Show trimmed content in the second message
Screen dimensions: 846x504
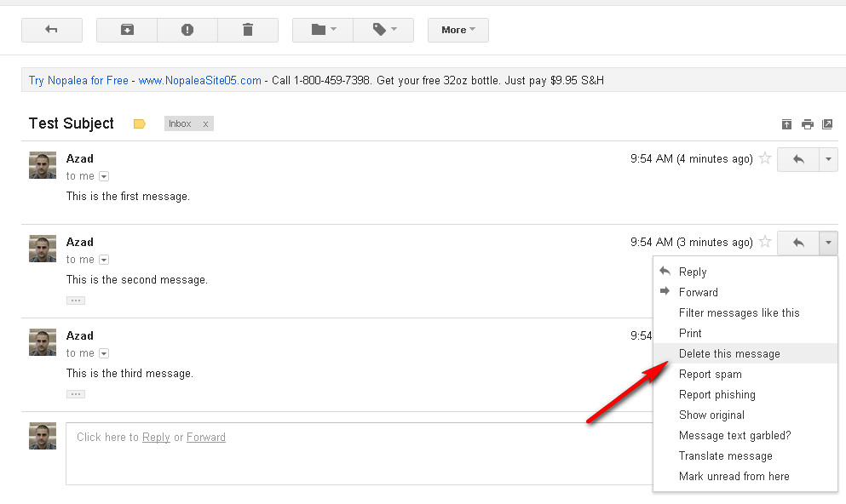[76, 301]
